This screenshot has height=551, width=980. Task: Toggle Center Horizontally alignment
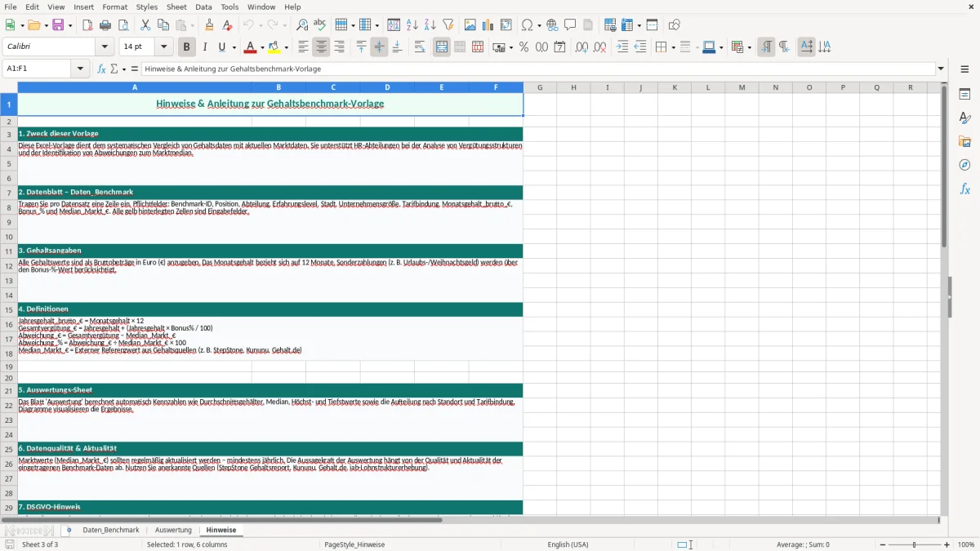coord(321,47)
